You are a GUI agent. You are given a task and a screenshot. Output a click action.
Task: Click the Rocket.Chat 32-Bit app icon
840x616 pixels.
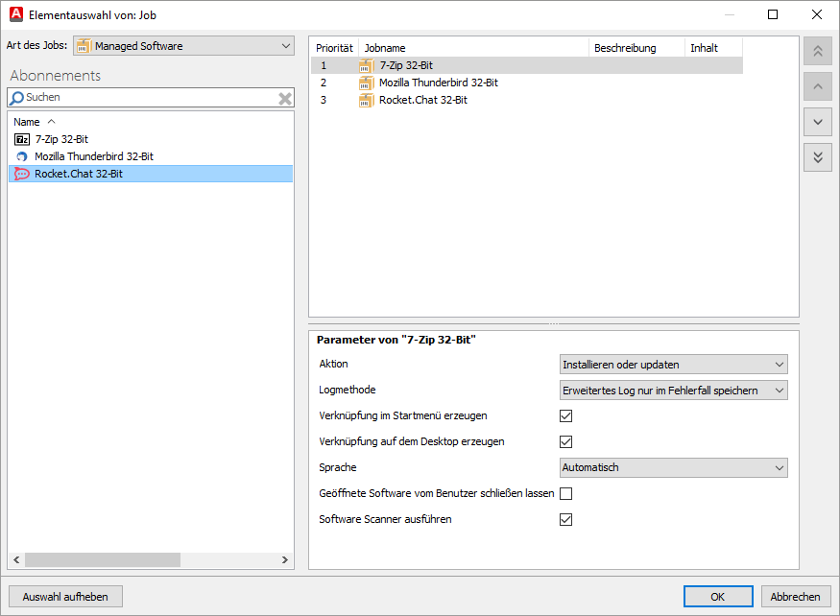[x=21, y=173]
